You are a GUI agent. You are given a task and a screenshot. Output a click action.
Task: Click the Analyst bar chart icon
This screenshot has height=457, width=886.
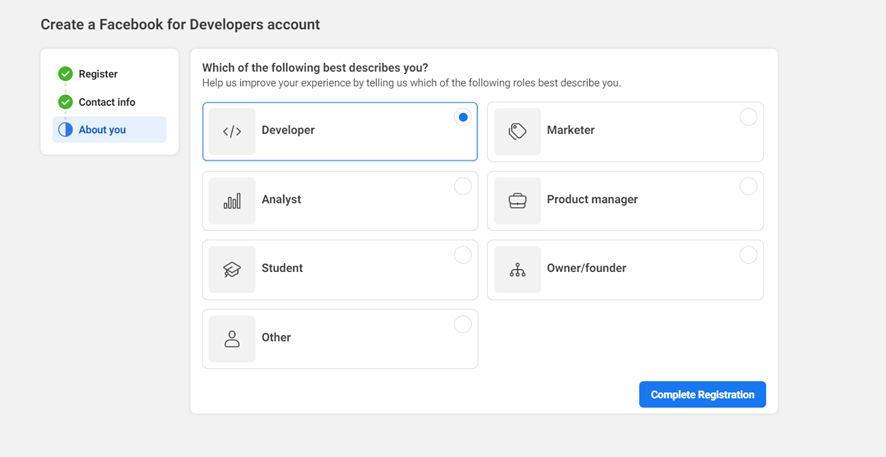[232, 200]
